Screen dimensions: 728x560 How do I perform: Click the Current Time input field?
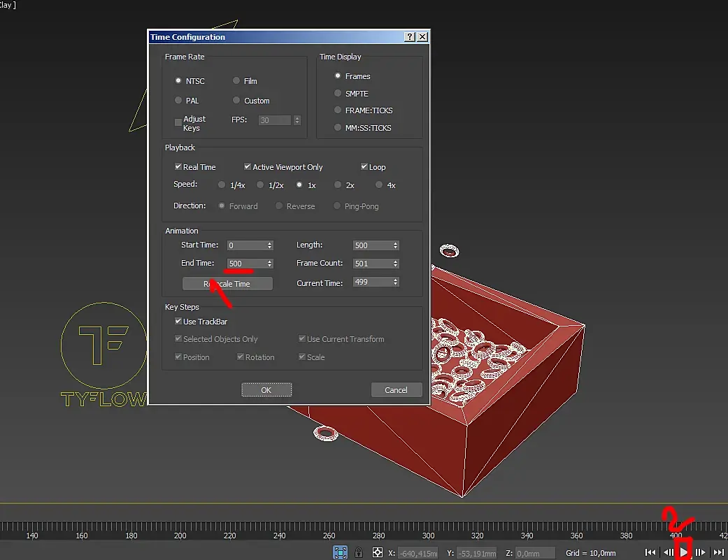tap(373, 282)
